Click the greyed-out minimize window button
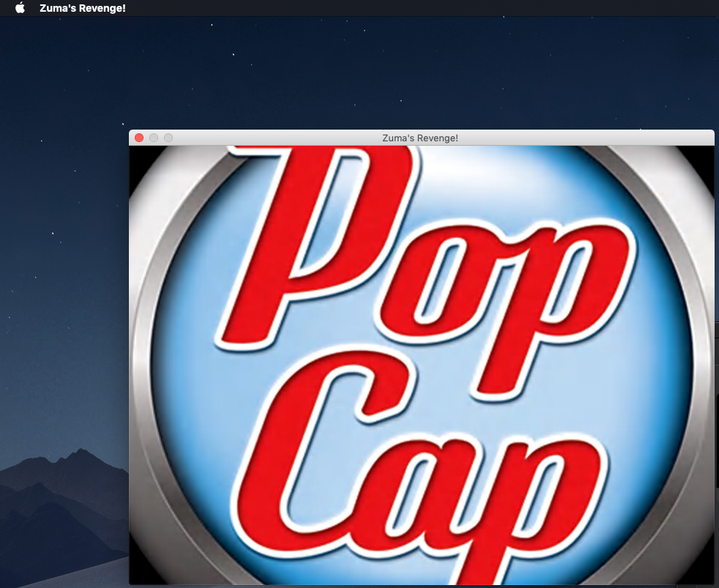Image resolution: width=719 pixels, height=588 pixels. coord(154,138)
